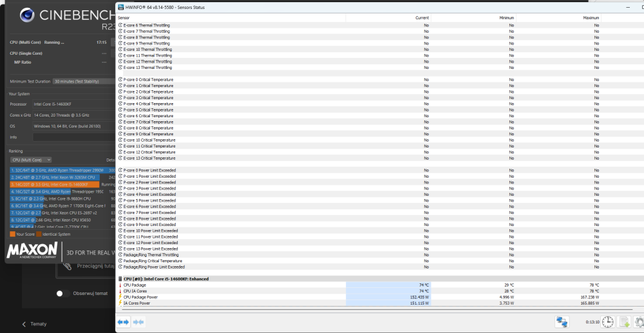The image size is (644, 333).
Task: Click the thermometer icon of the CPU Package row
Action: pos(120,285)
